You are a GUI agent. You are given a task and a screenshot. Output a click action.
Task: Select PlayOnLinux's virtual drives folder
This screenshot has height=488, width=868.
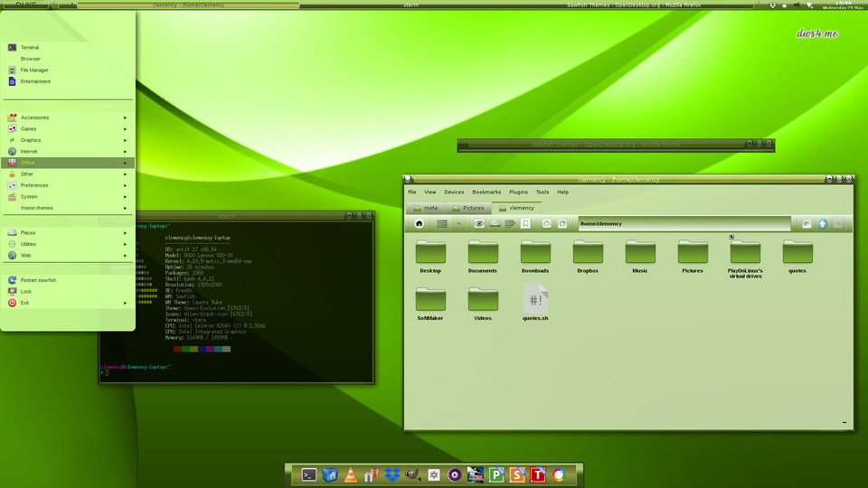(745, 258)
